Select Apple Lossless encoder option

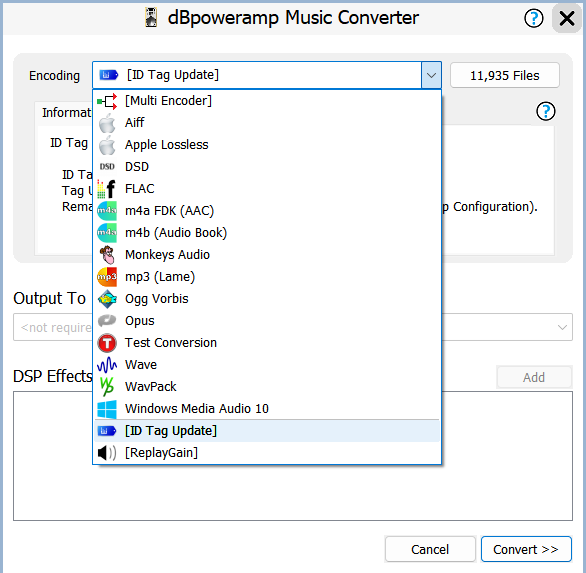267,145
